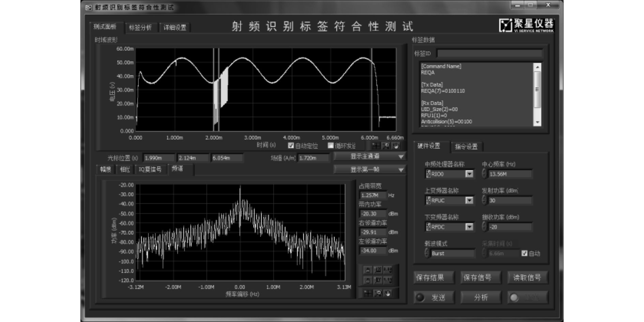Image resolution: width=644 pixels, height=322 pixels.
Task: Expand the 中频处理器名称 RIO0 dropdown
Action: click(x=469, y=174)
